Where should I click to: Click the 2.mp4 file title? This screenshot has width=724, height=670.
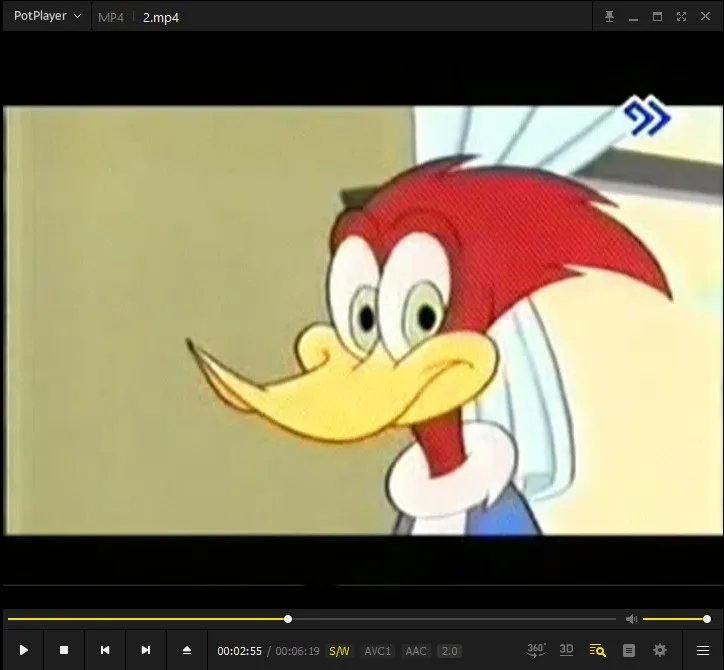161,18
